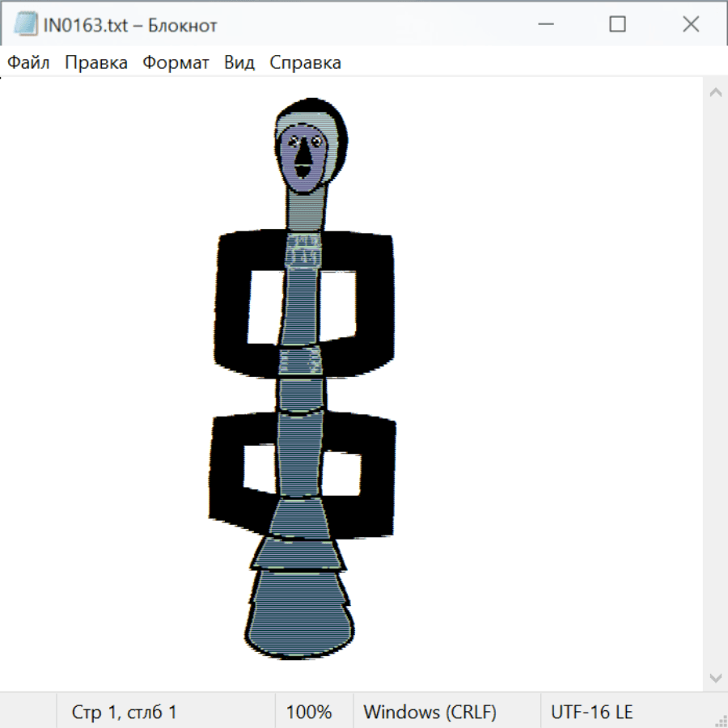Click the Notepad icon in title bar
This screenshot has width=728, height=728.
coord(26,24)
